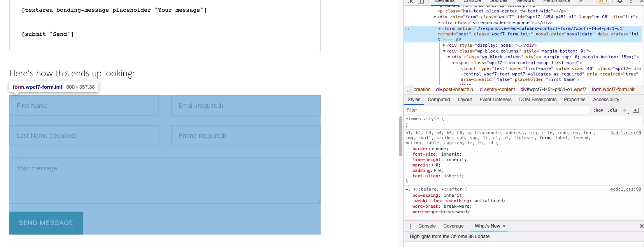
Task: Toggle the :hov element state panel
Action: [x=598, y=110]
